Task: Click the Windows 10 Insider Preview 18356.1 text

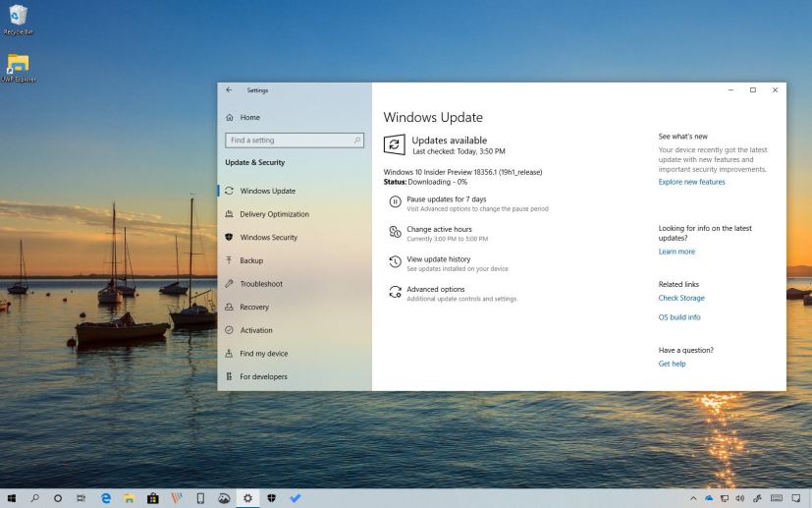Action: [463, 172]
